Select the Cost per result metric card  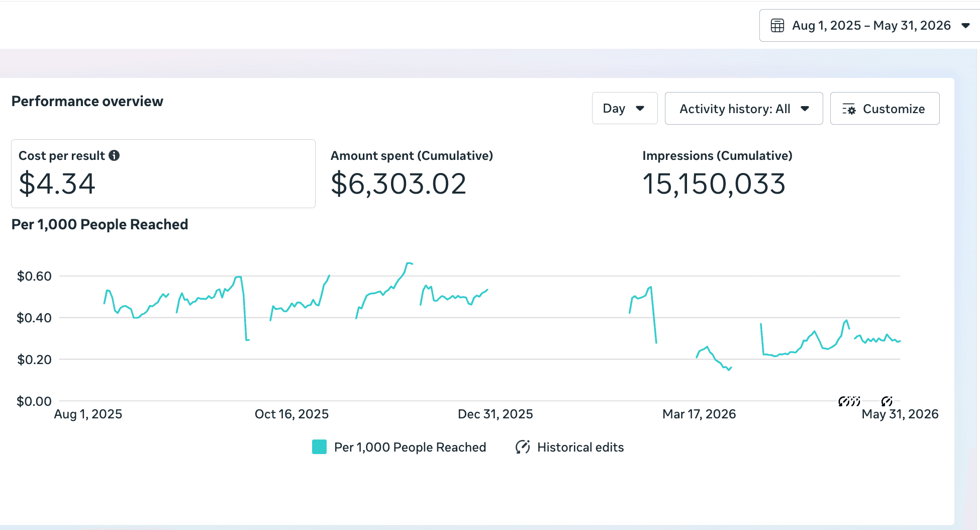tap(163, 173)
